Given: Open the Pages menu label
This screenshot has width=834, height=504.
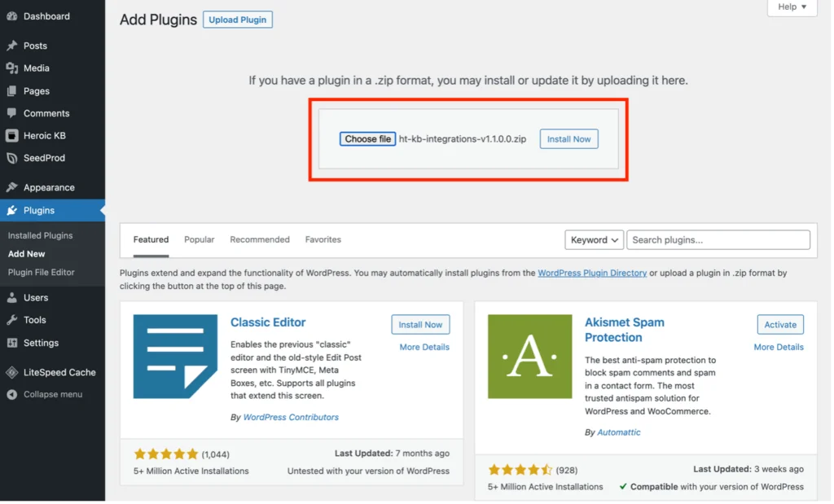Looking at the screenshot, I should (x=37, y=91).
